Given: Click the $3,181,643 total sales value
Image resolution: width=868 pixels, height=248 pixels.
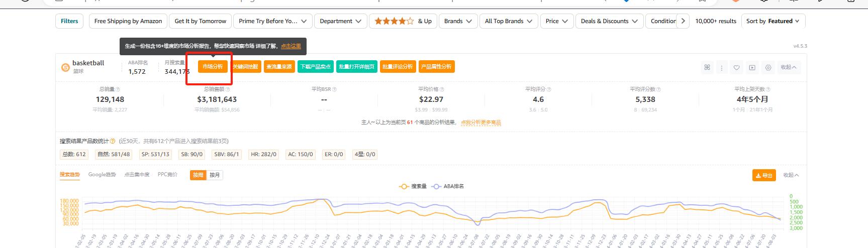Looking at the screenshot, I should pyautogui.click(x=217, y=99).
